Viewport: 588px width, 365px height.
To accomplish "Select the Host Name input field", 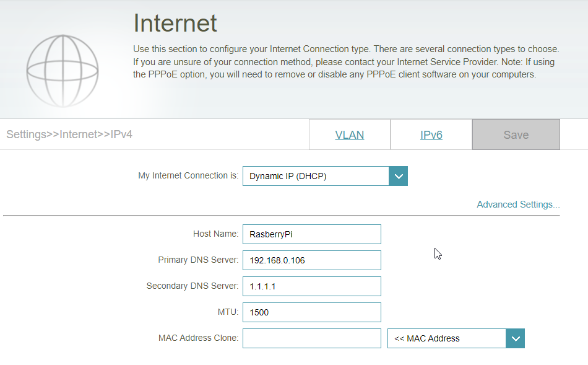I will 311,234.
